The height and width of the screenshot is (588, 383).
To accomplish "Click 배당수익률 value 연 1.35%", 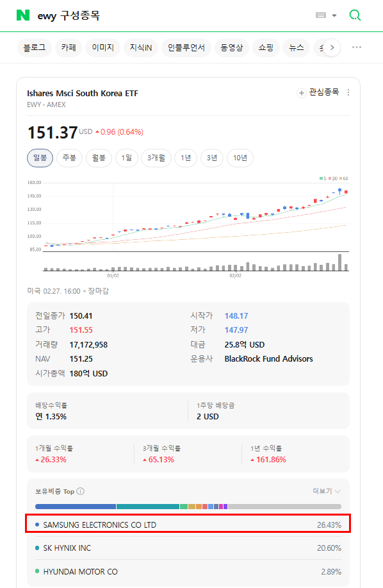I will click(51, 417).
